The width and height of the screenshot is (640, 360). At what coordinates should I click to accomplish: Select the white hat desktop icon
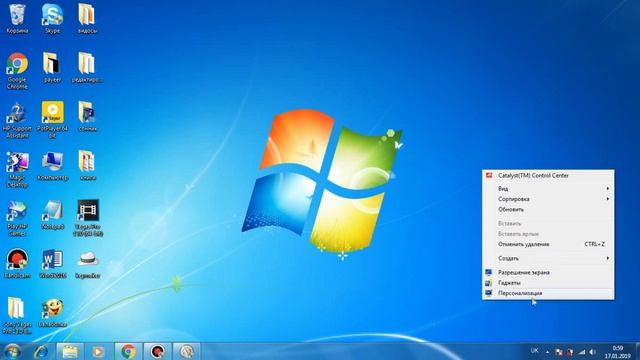pos(88,264)
